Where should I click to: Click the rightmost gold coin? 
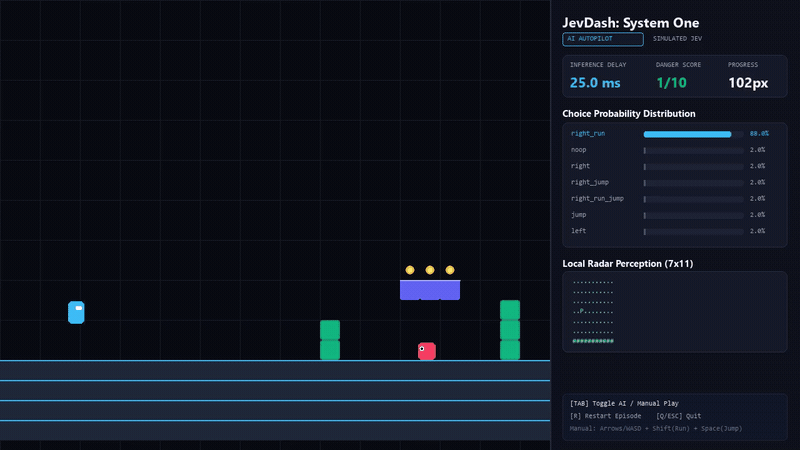[x=449, y=270]
